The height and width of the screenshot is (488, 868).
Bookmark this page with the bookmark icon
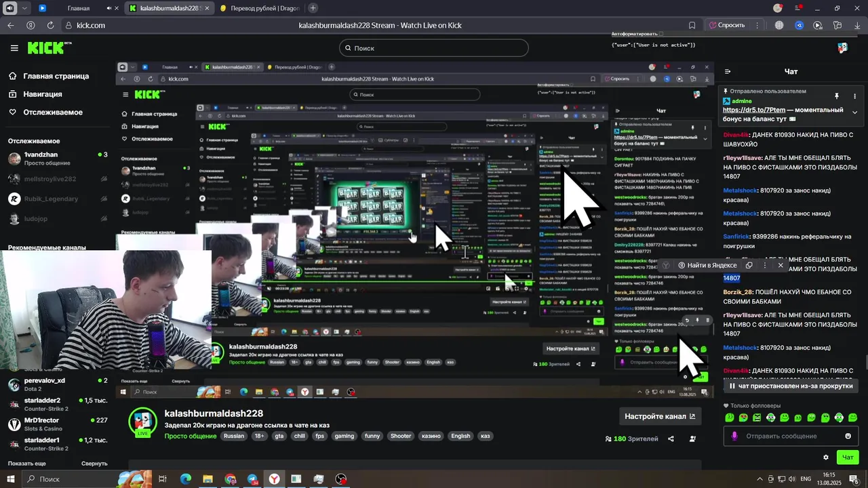click(692, 25)
